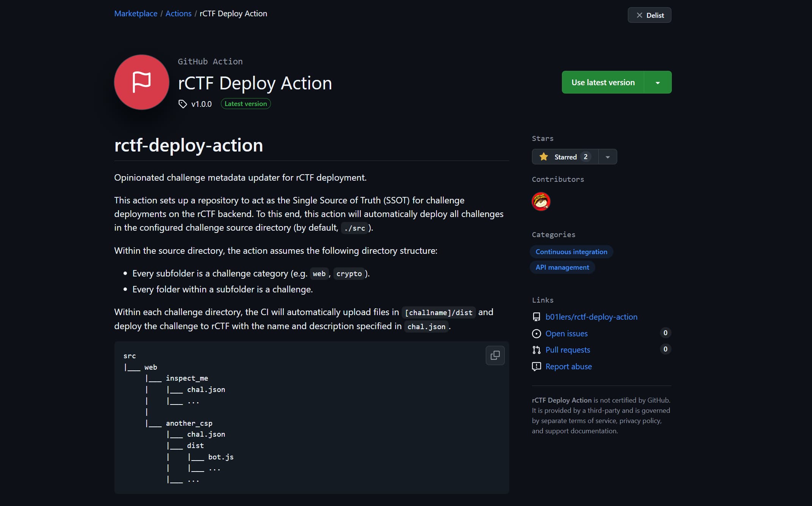This screenshot has height=506, width=812.
Task: Click the [challname]/dist inline code
Action: pyautogui.click(x=439, y=312)
